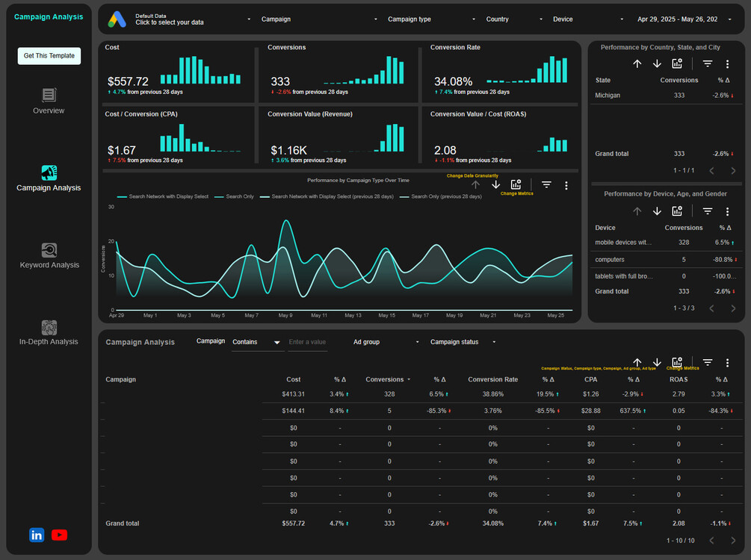The width and height of the screenshot is (751, 560).
Task: Previous page arrow in Device performance table
Action: [x=711, y=308]
